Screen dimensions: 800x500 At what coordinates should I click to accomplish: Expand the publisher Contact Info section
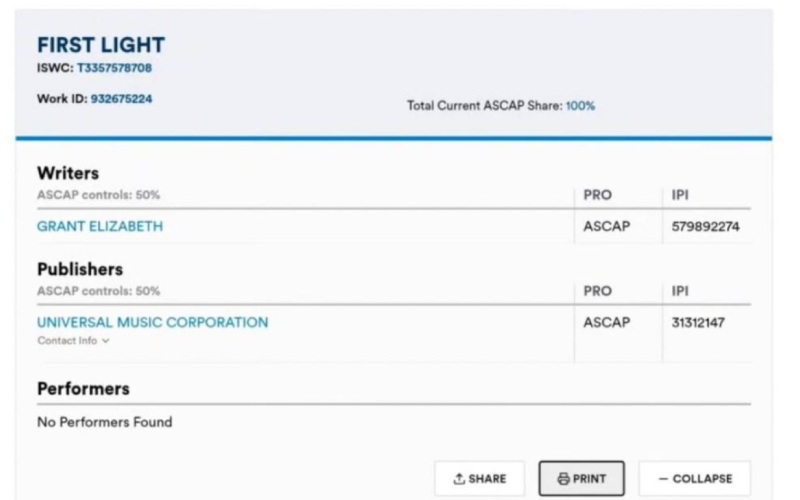pos(73,340)
